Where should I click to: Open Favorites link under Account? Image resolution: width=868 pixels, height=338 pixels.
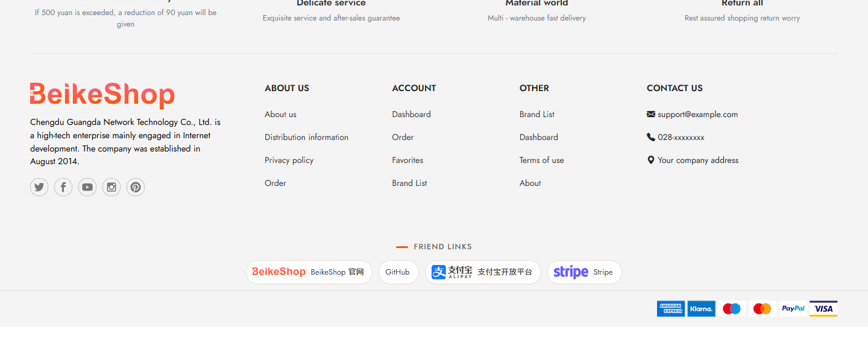pos(407,160)
